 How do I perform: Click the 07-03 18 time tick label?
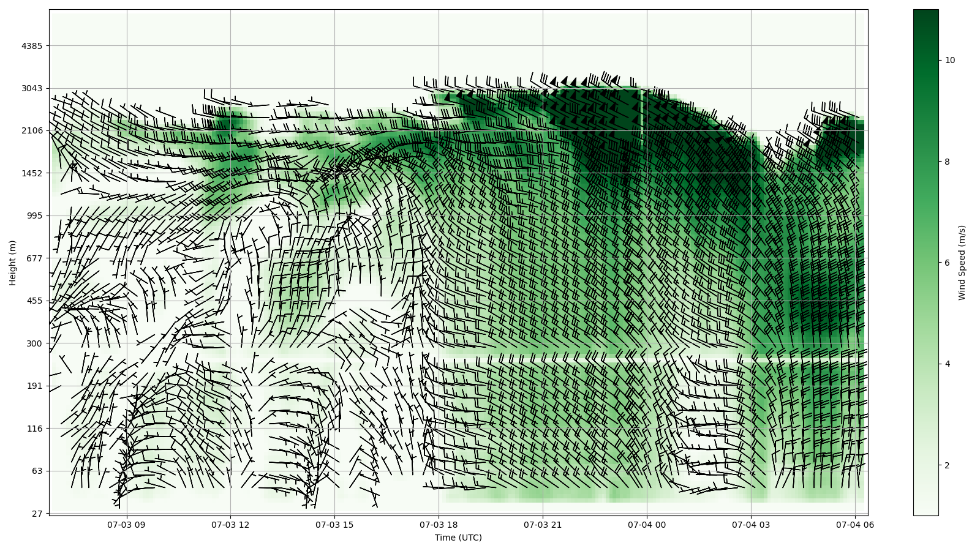(439, 525)
